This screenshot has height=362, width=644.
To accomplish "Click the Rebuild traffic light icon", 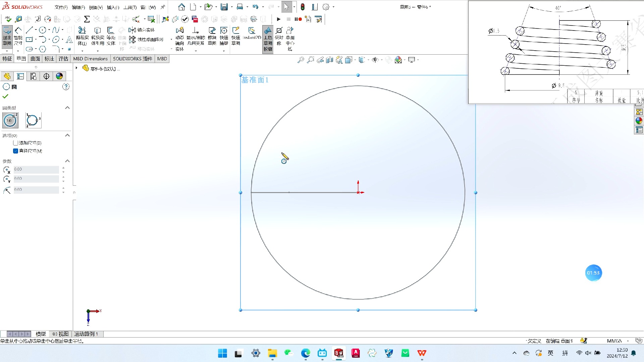I will point(303,7).
